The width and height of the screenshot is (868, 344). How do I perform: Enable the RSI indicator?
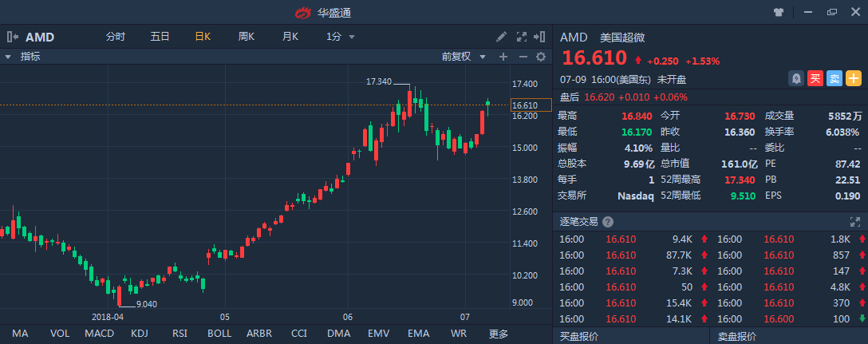tap(180, 334)
